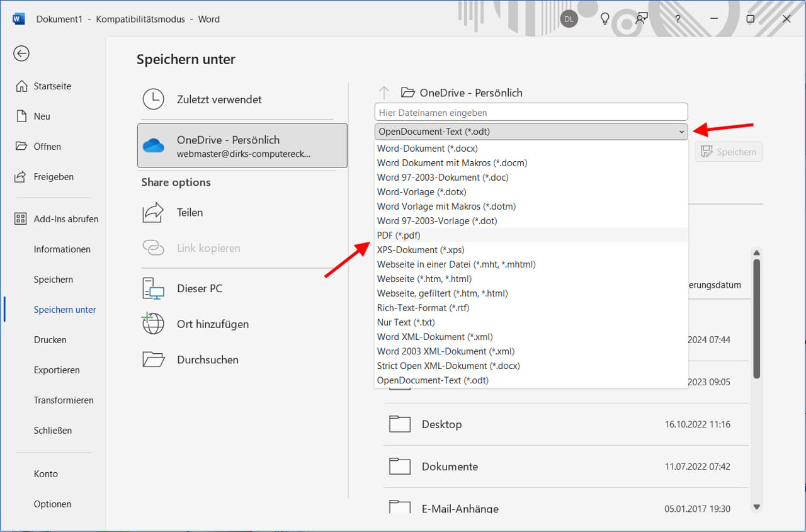The image size is (806, 532).
Task: Choose Dieser PC location
Action: click(242, 288)
